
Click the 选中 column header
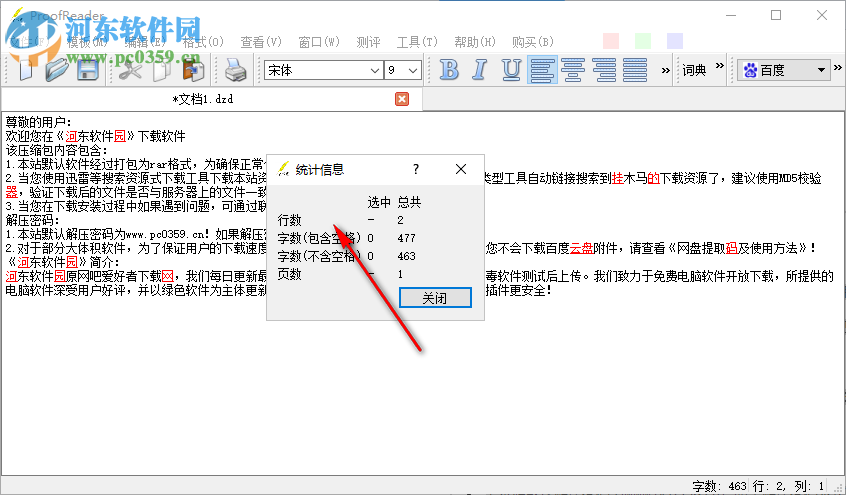pos(379,202)
